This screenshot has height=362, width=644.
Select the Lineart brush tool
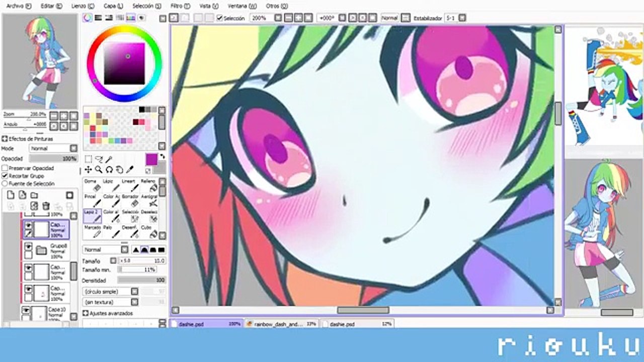130,185
